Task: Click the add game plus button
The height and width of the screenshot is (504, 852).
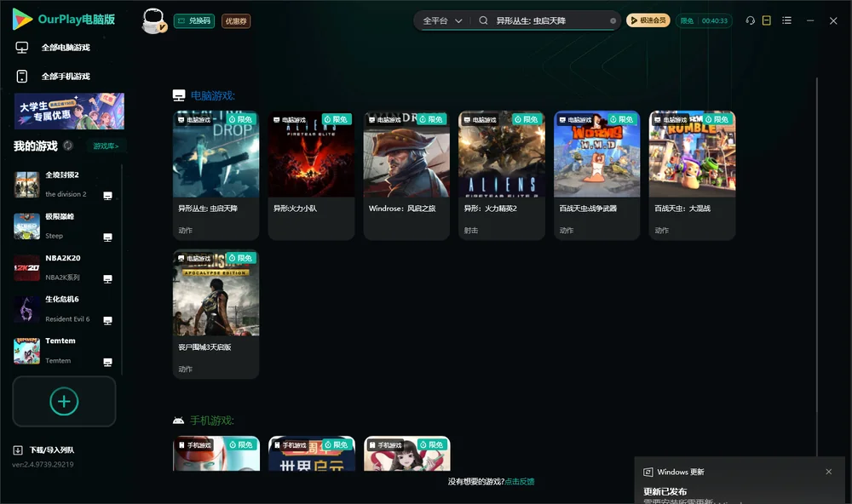Action: 64,401
